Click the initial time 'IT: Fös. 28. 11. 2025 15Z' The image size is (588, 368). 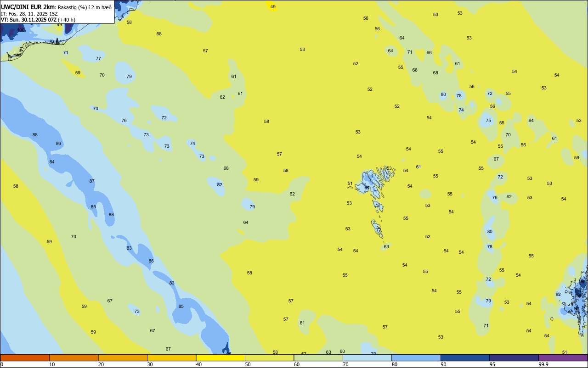coord(29,13)
